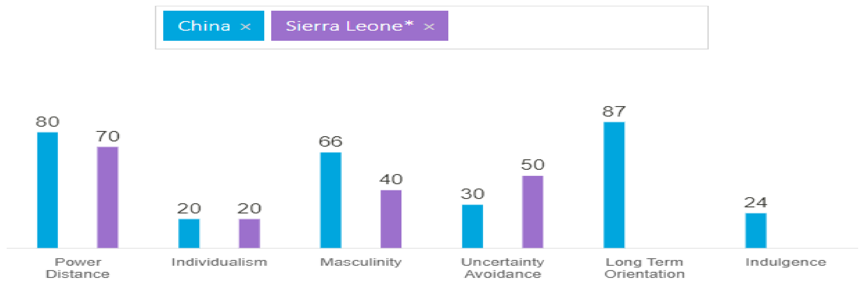
Task: Select China's Masculinity bar labeled 66
Action: coord(331,200)
